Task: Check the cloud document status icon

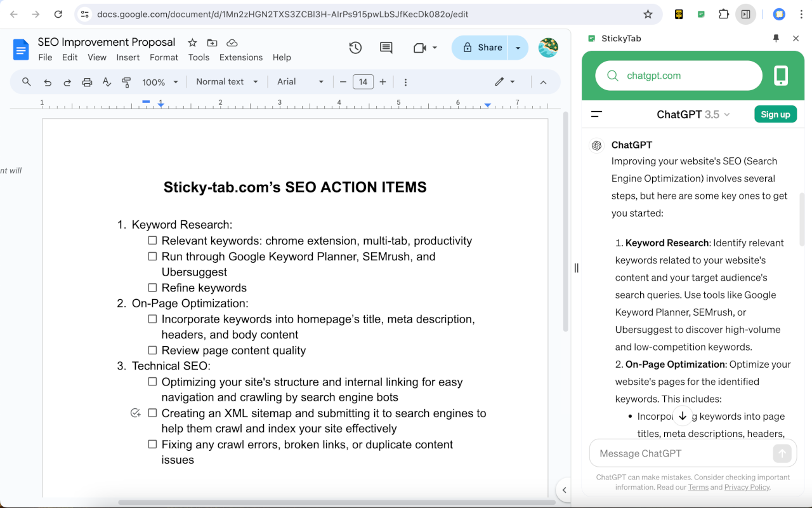Action: [232, 43]
